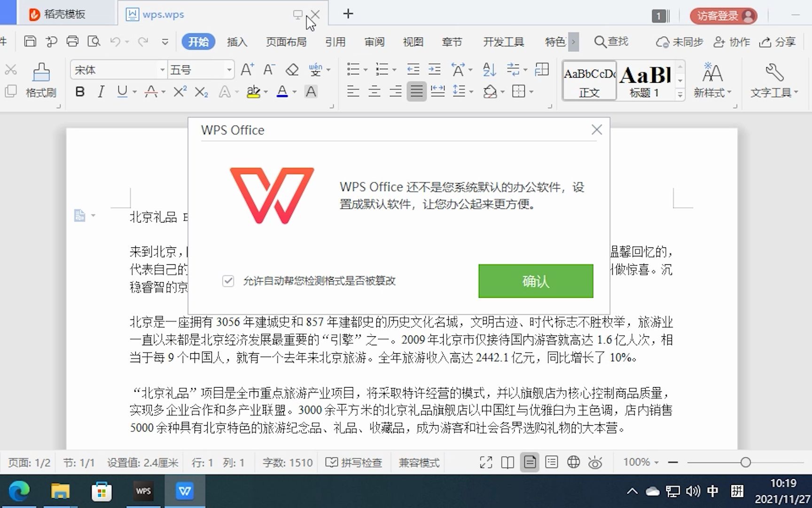Click 未同步 sync status button
Viewport: 812px width, 508px height.
click(x=679, y=42)
